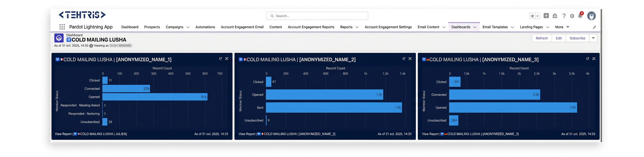The image size is (644, 157).
Task: Click the Sent bar in ANONYMIZED_NAME_2 chart
Action: tap(334, 108)
